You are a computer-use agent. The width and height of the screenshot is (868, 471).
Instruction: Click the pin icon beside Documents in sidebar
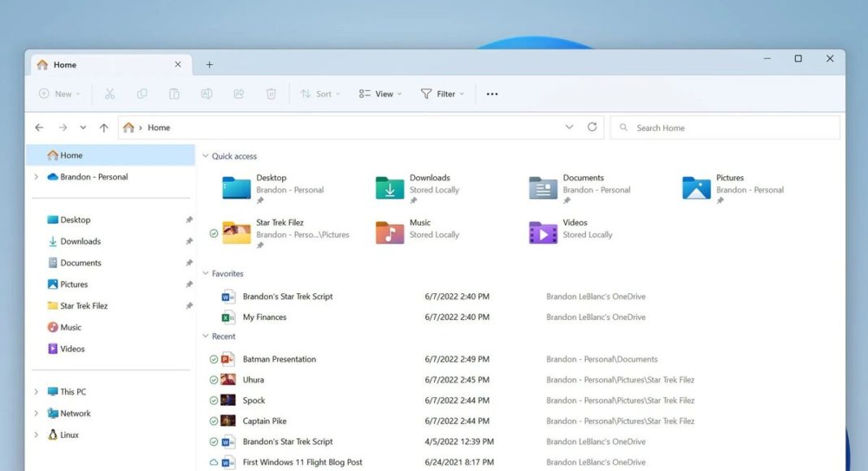(189, 263)
